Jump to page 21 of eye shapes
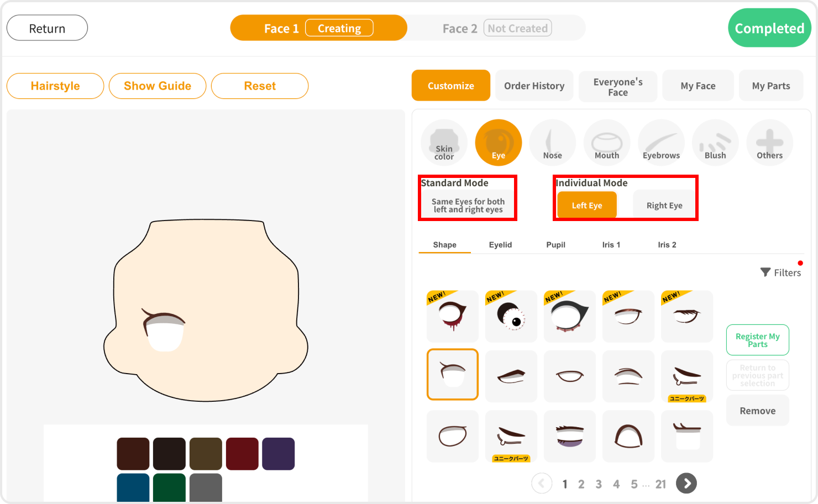 pyautogui.click(x=660, y=484)
